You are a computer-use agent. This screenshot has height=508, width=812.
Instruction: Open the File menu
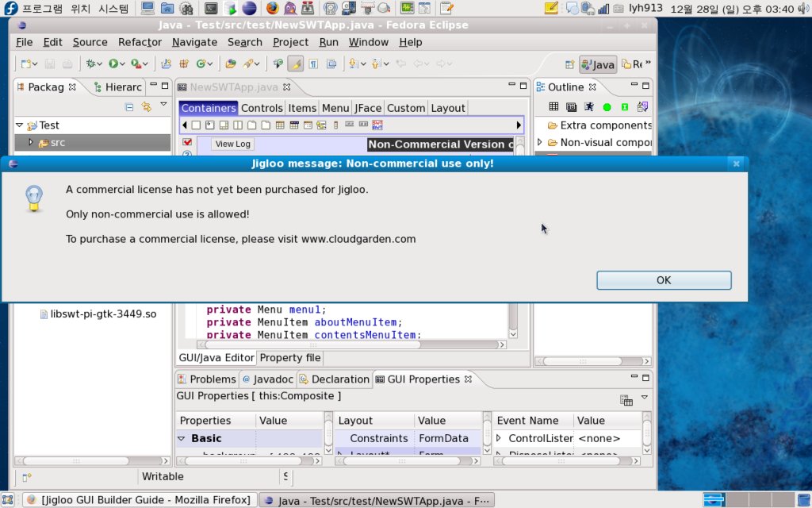tap(25, 42)
